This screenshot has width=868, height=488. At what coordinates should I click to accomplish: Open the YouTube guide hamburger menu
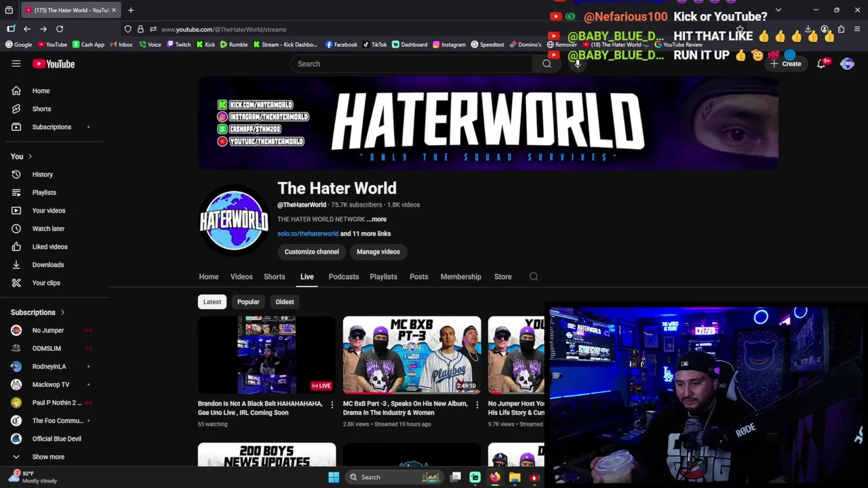(16, 64)
